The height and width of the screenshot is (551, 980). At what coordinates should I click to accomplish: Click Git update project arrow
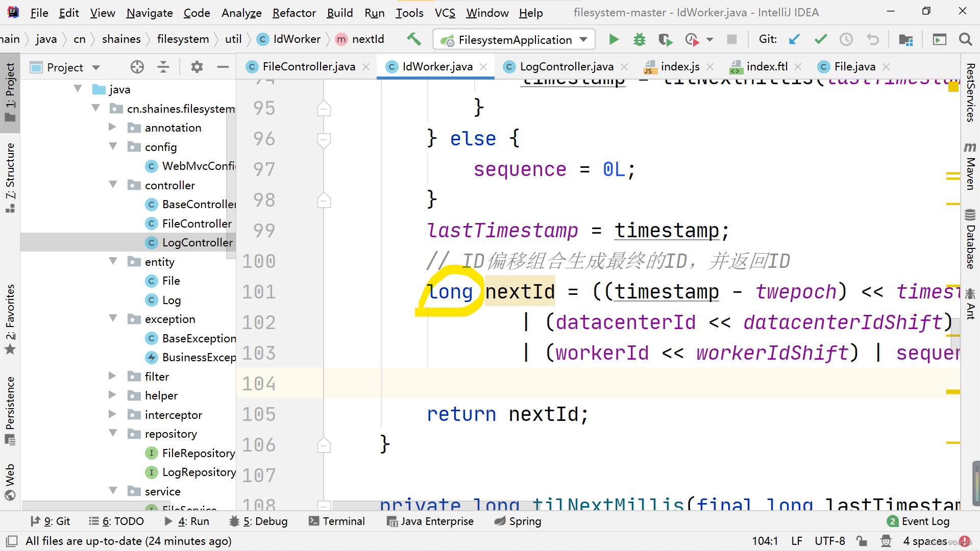(x=794, y=39)
